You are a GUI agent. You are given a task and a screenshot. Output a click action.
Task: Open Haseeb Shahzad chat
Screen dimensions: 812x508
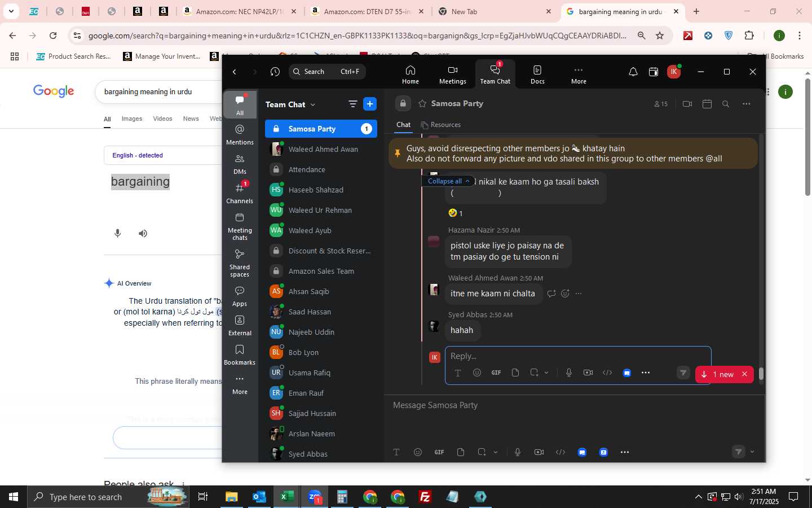click(321, 190)
